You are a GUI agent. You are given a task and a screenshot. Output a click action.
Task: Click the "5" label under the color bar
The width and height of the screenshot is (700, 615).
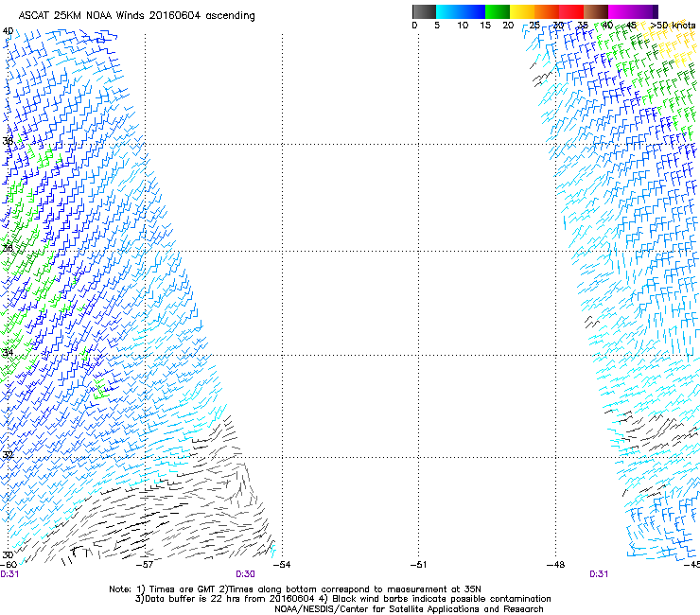pyautogui.click(x=437, y=26)
